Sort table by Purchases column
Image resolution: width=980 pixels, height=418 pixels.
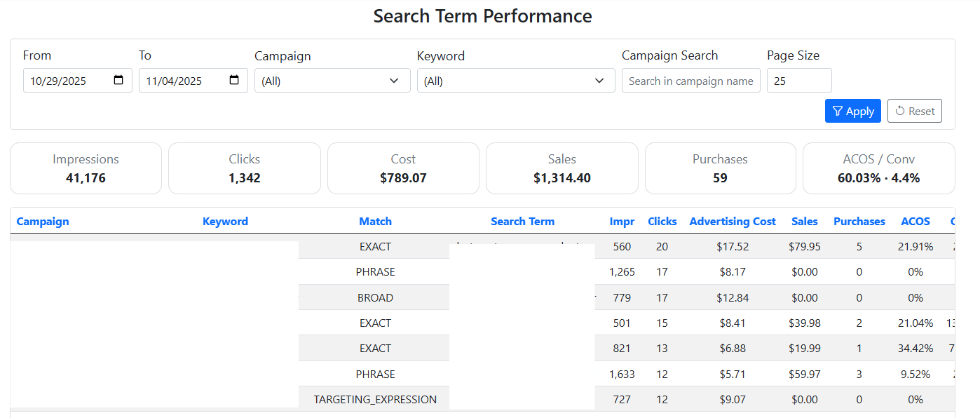(x=859, y=221)
